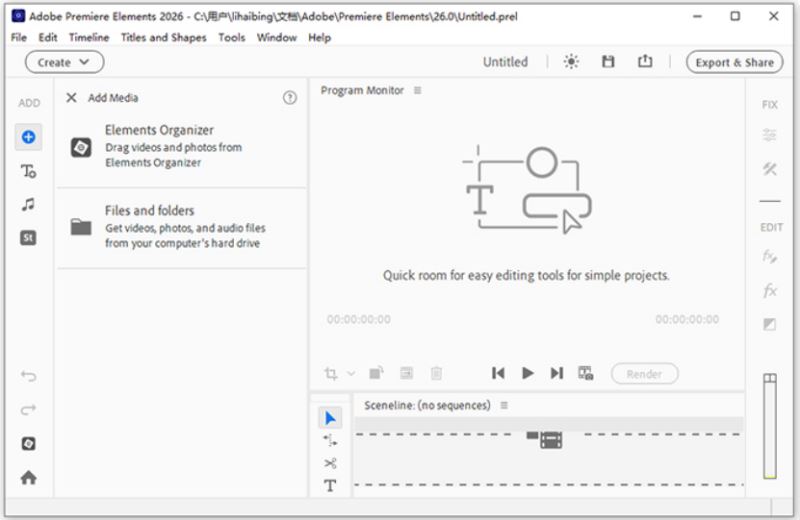The width and height of the screenshot is (800, 520).
Task: Go to next edit point
Action: (557, 373)
